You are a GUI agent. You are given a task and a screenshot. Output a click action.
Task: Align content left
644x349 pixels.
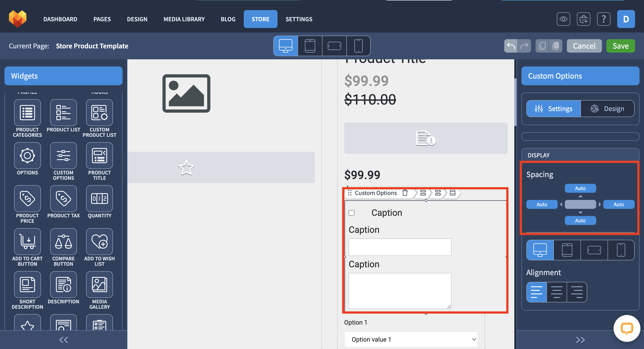click(x=536, y=292)
